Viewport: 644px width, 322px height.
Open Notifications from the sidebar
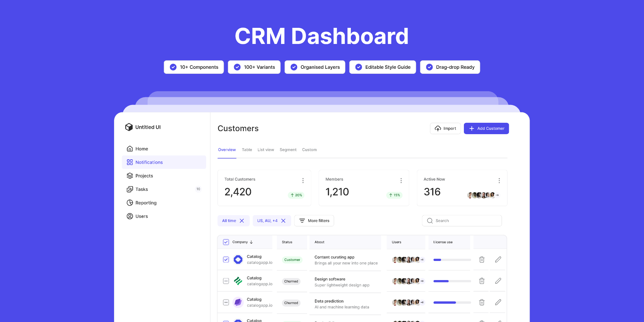tap(149, 162)
